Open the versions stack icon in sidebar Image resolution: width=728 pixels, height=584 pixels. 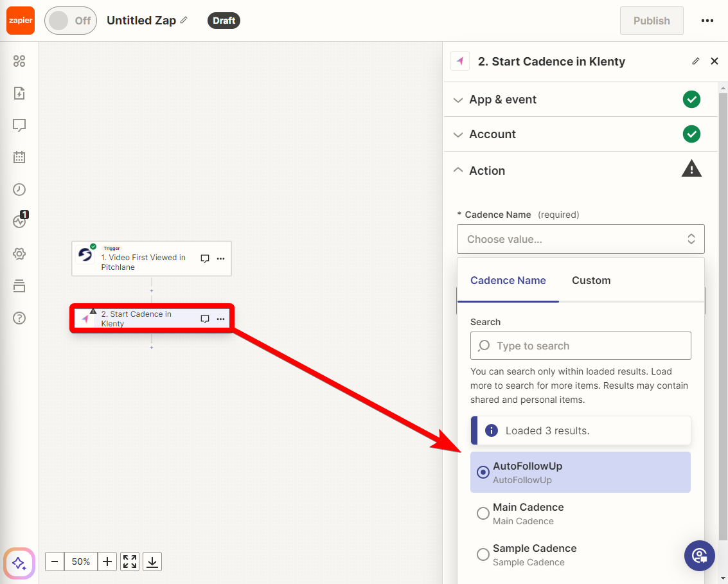point(19,286)
